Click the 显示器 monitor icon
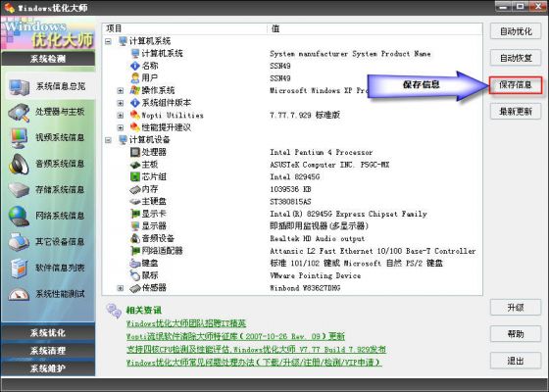 135,226
